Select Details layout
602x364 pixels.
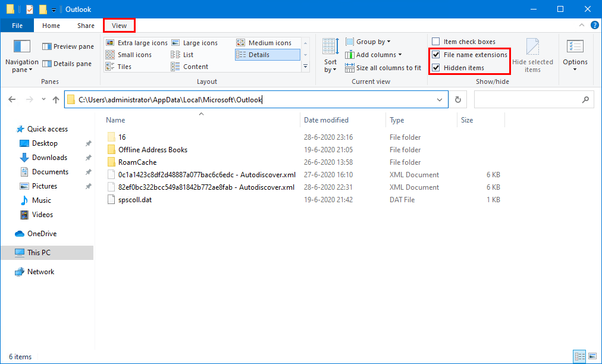coord(267,55)
